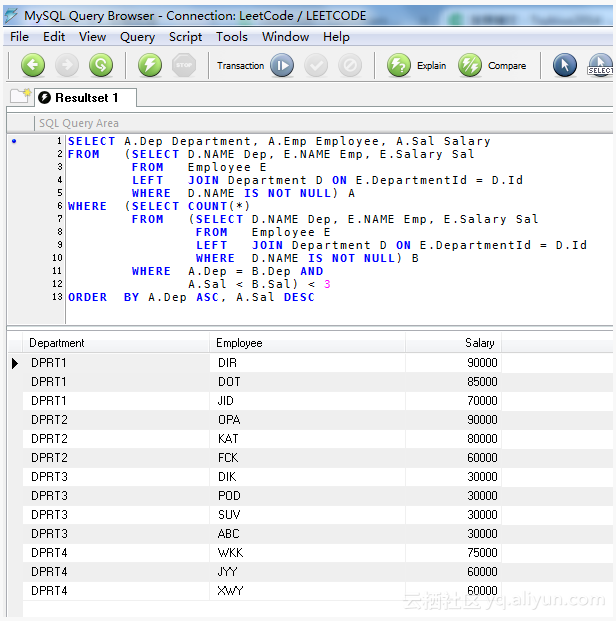Switch to the Resultset 1 tab

pyautogui.click(x=86, y=97)
